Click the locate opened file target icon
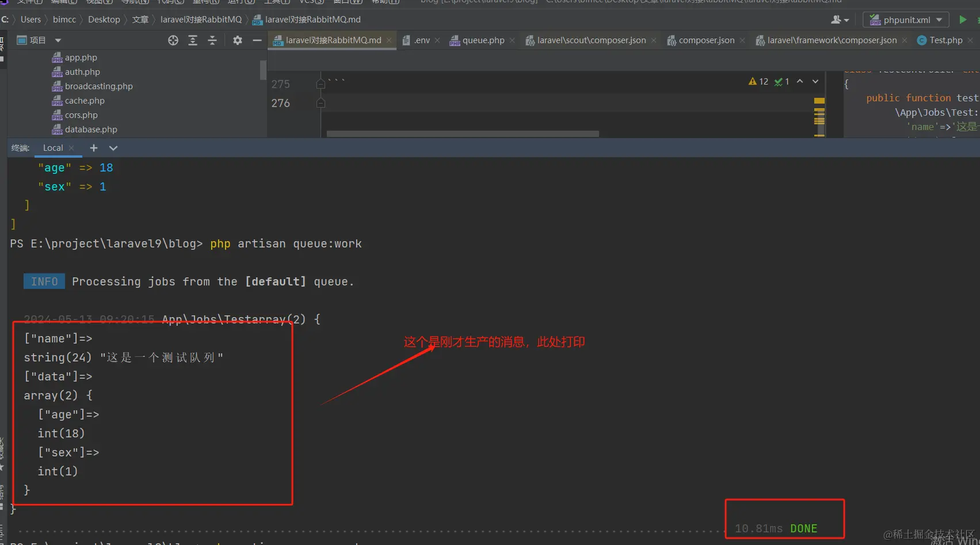Image resolution: width=980 pixels, height=545 pixels. click(x=173, y=40)
